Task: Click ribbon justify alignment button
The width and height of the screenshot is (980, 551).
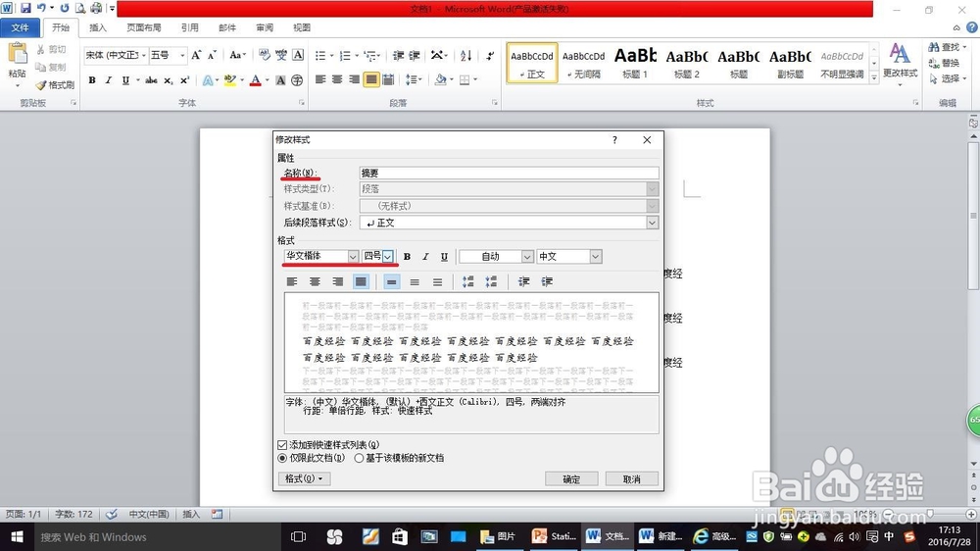Action: click(x=371, y=80)
